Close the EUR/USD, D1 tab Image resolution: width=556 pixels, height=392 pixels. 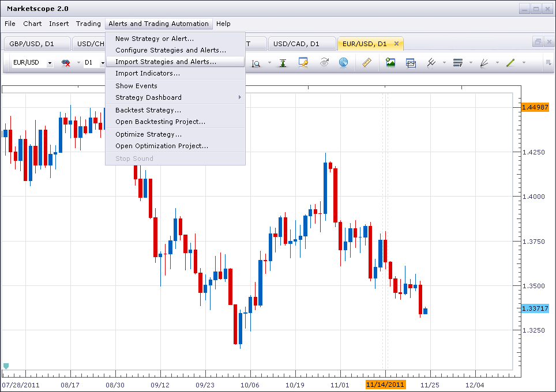point(396,44)
